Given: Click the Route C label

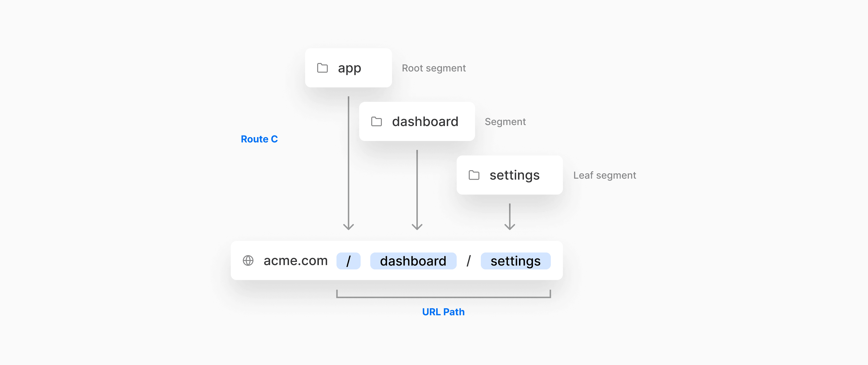Looking at the screenshot, I should coord(259,139).
